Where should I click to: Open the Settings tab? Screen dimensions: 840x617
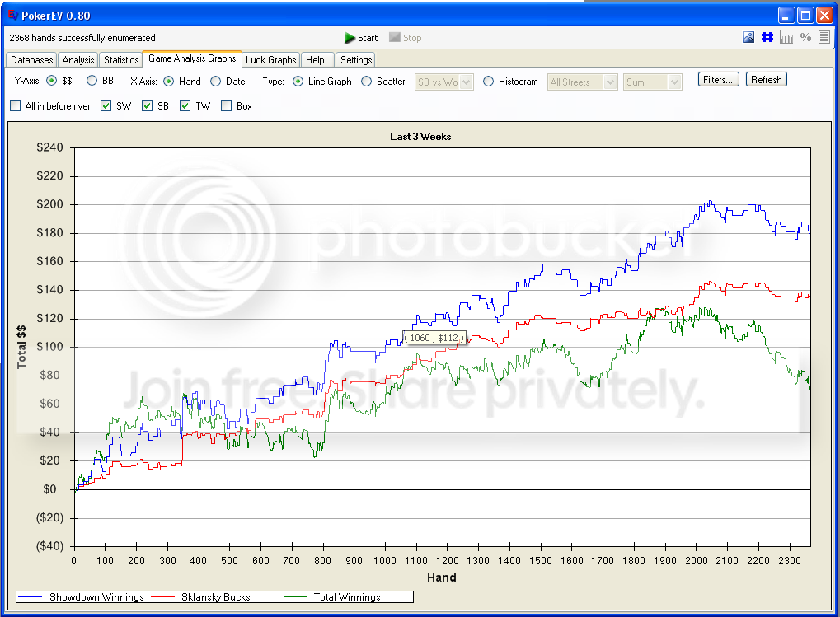pos(356,60)
